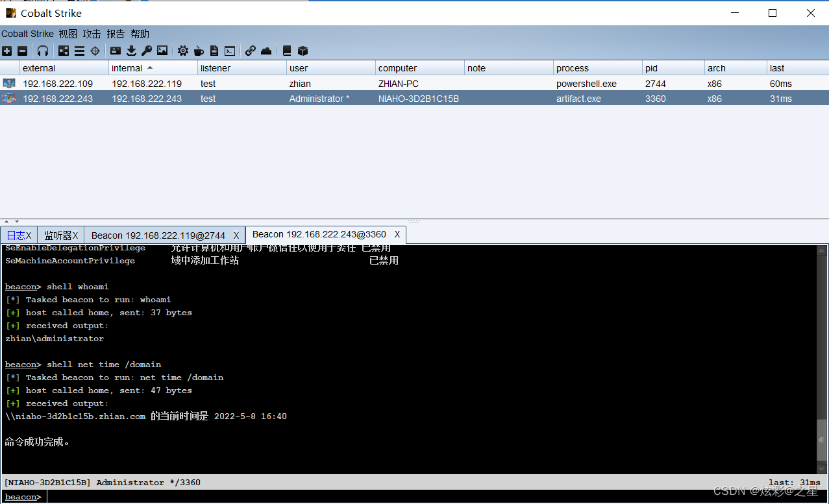Click the 'shell net time /domain' command line
829x504 pixels.
click(104, 365)
